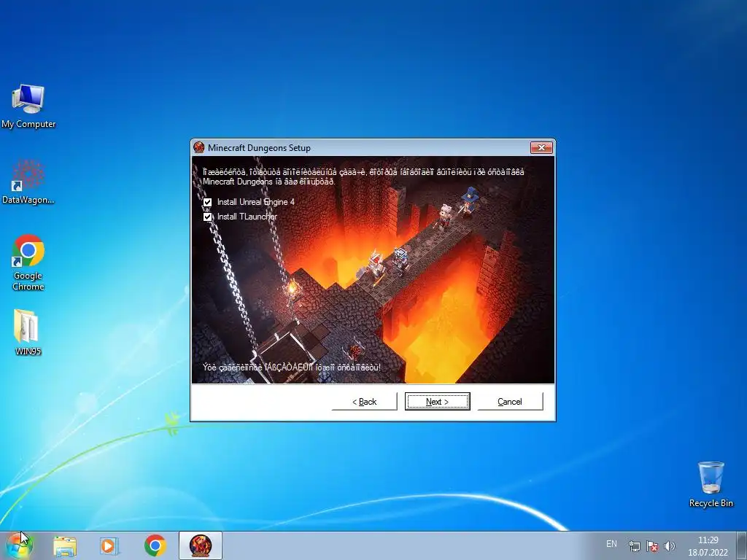Select the WIN95 folder on desktop
Viewport: 747px width, 560px height.
pyautogui.click(x=28, y=332)
